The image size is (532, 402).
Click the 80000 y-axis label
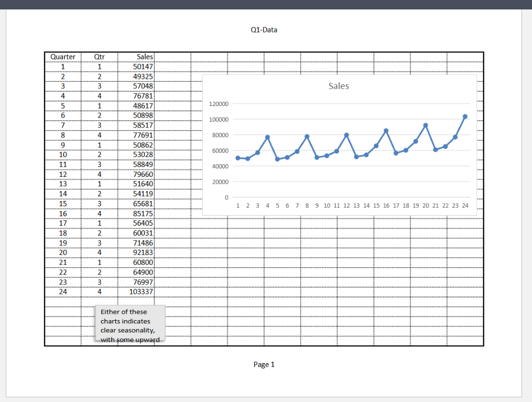click(220, 135)
